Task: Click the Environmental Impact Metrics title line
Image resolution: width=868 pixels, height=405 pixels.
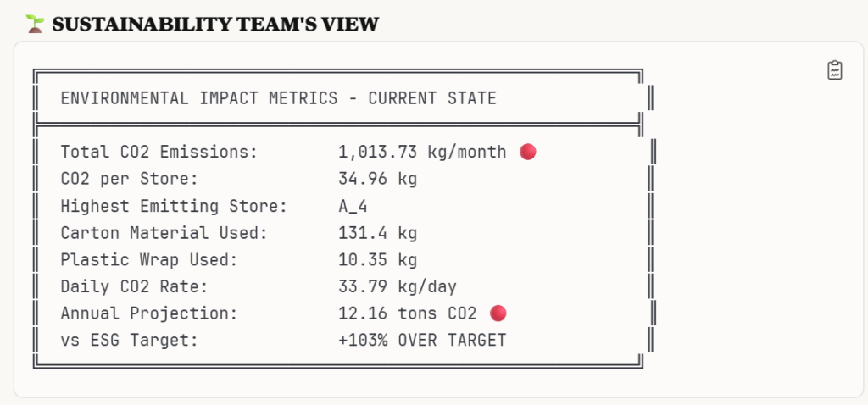Action: pyautogui.click(x=278, y=98)
